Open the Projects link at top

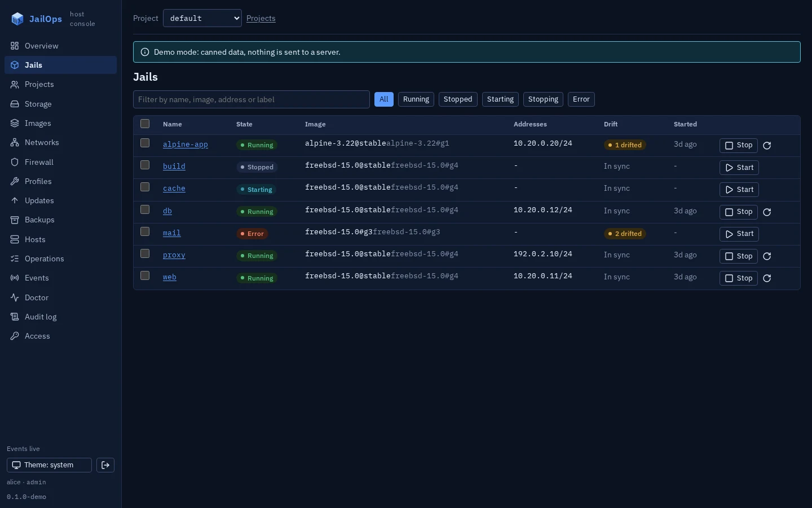point(261,18)
